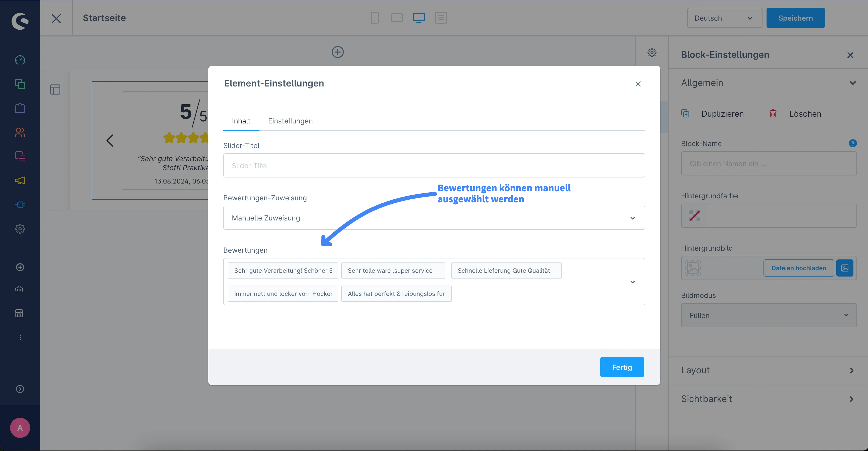Click the storefront icon in sidebar
This screenshot has width=868, height=451.
coord(19,313)
